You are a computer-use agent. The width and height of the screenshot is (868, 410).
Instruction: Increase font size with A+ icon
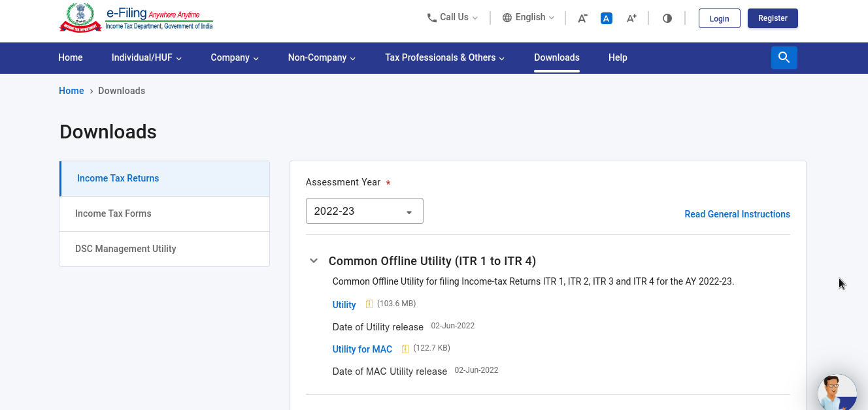631,18
